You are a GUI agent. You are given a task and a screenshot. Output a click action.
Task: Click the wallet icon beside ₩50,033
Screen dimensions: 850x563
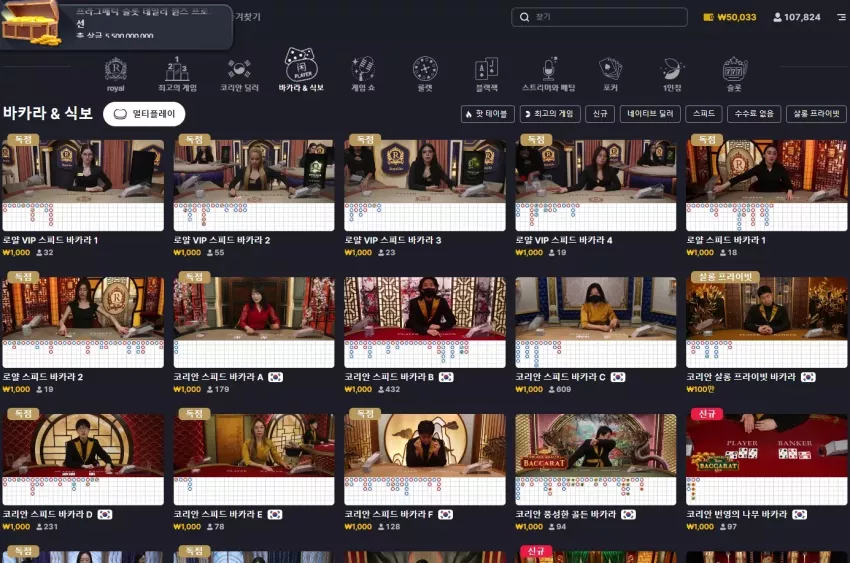tap(708, 17)
